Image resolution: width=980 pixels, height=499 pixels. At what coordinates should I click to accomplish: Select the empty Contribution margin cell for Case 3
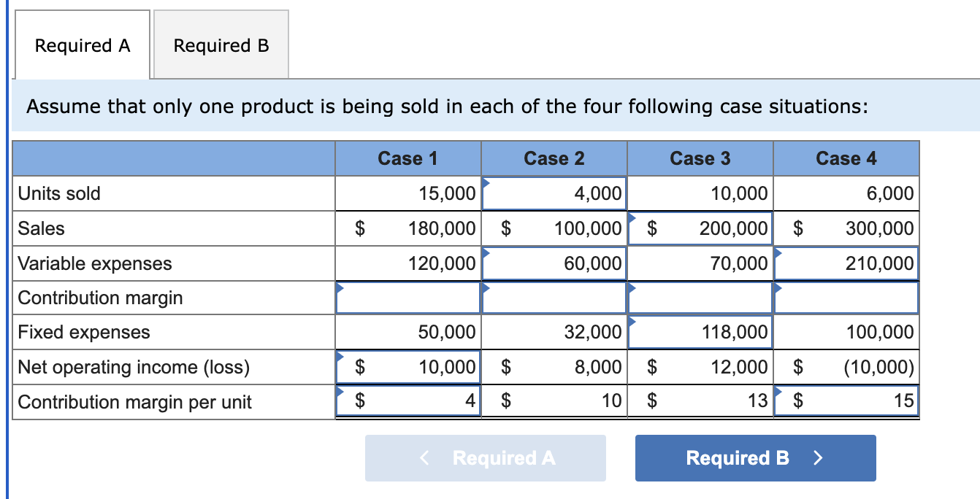tap(700, 298)
